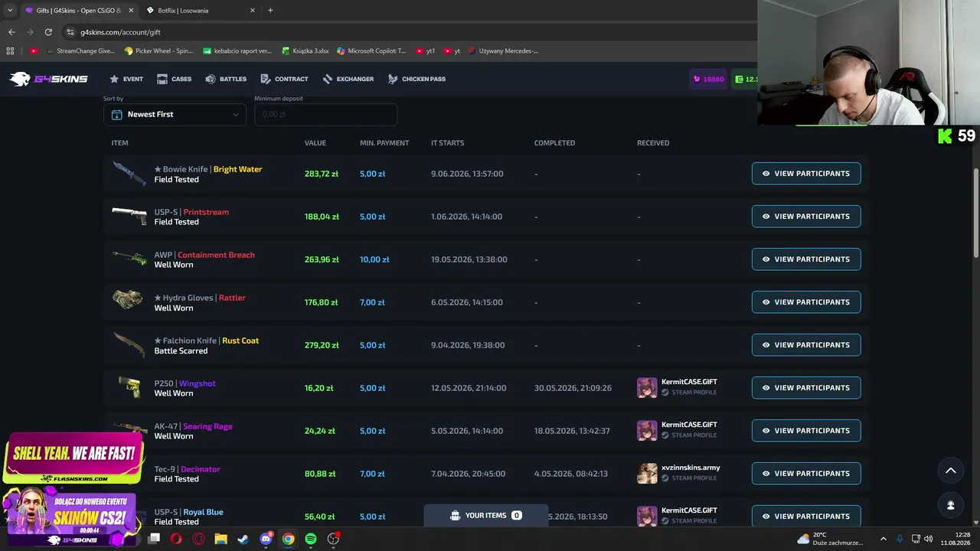Reload the current page
The height and width of the screenshot is (551, 980).
click(x=48, y=32)
